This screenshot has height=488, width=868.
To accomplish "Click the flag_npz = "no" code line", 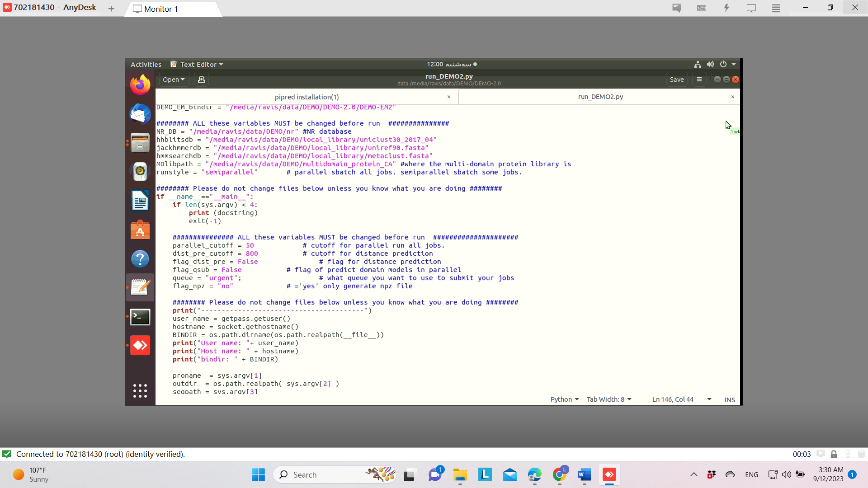I will 292,286.
